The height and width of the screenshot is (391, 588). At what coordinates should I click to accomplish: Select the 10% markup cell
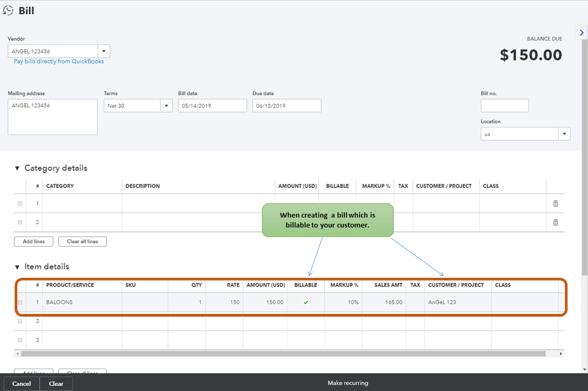point(343,303)
